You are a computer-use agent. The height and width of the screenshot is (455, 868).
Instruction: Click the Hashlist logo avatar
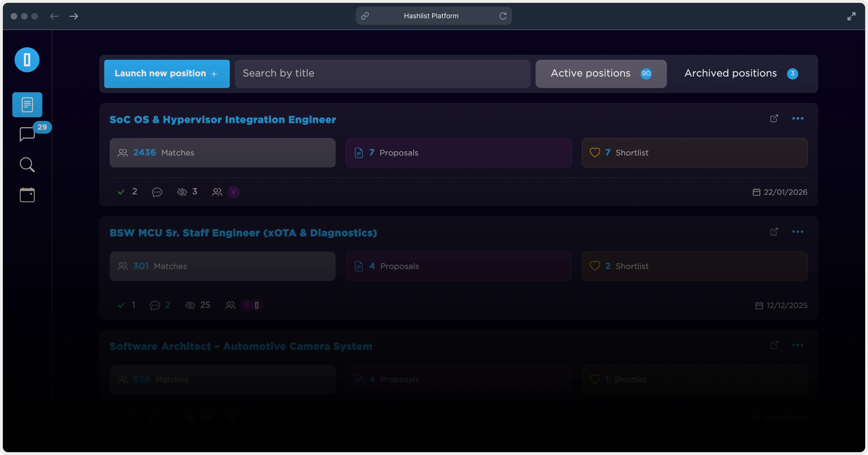tap(27, 60)
